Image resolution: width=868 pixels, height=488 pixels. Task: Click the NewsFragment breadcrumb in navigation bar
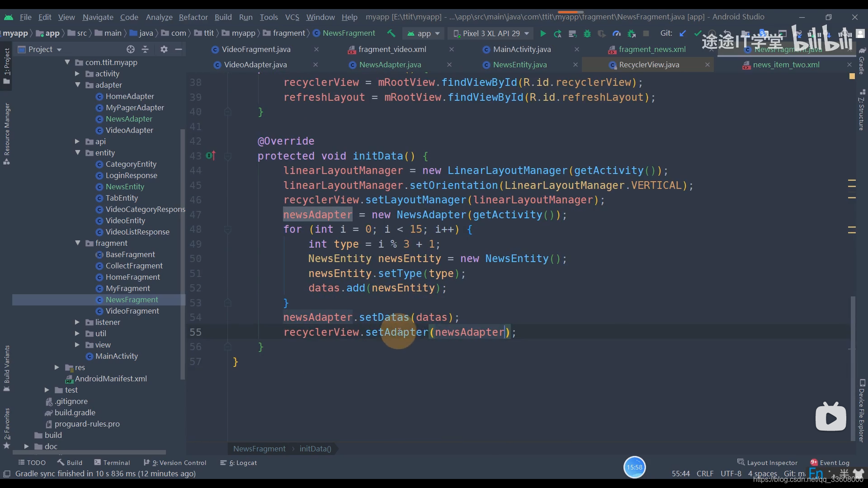point(344,33)
